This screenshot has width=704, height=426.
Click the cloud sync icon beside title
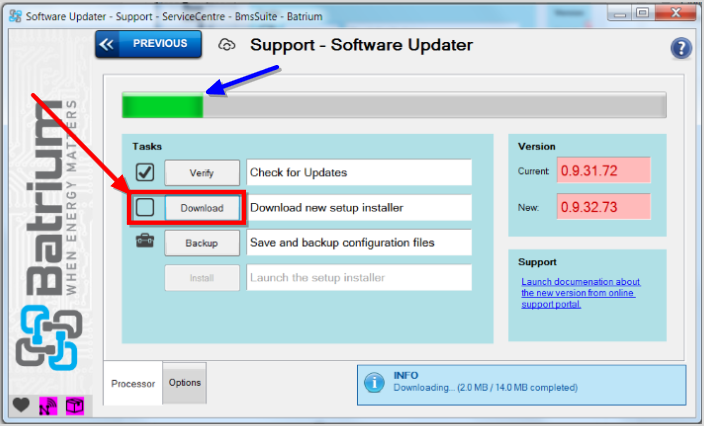coord(226,45)
